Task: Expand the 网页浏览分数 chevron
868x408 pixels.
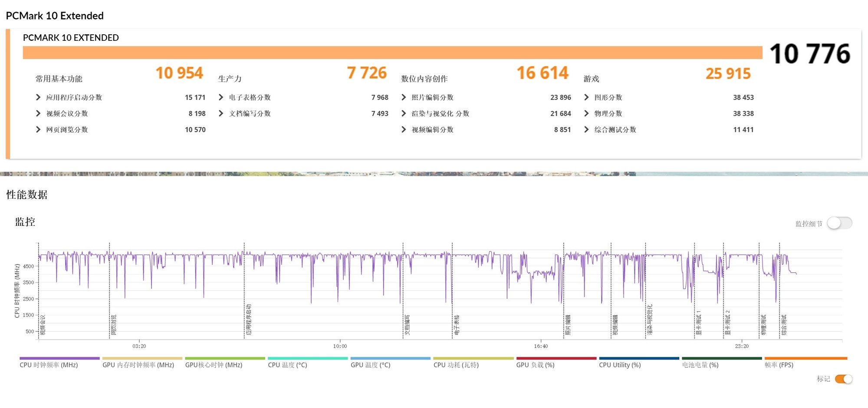Action: pyautogui.click(x=38, y=130)
